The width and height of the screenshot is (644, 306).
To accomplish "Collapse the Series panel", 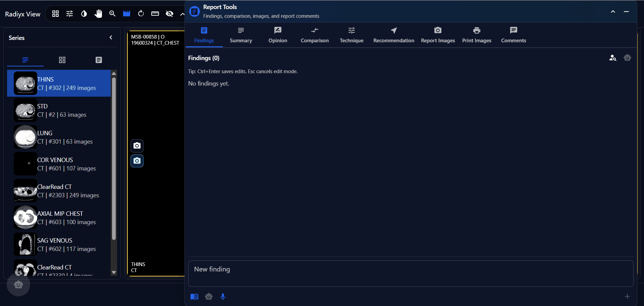I will click(111, 38).
